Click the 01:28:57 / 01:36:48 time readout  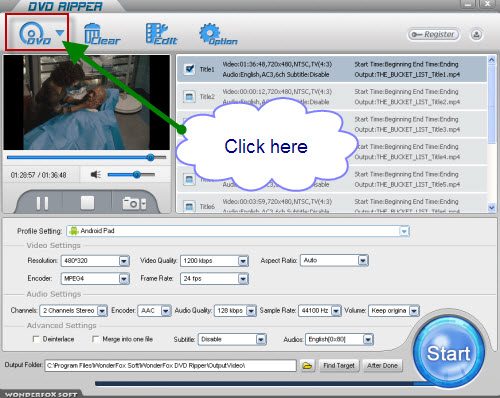pyautogui.click(x=38, y=175)
